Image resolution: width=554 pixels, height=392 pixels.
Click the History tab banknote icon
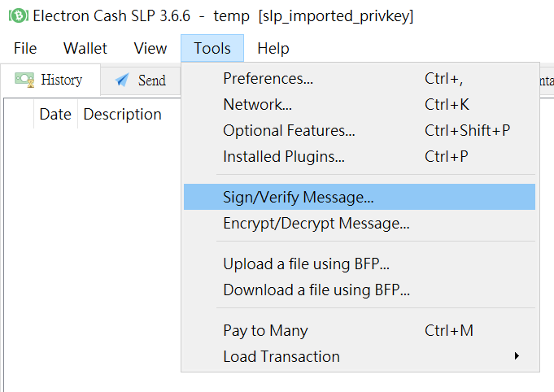[x=24, y=80]
